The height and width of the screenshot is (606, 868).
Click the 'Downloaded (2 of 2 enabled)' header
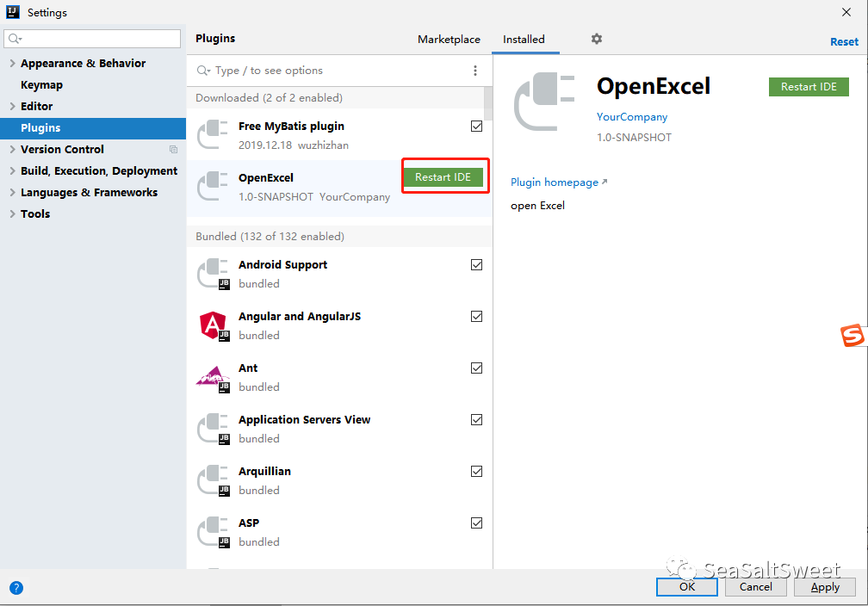[269, 98]
